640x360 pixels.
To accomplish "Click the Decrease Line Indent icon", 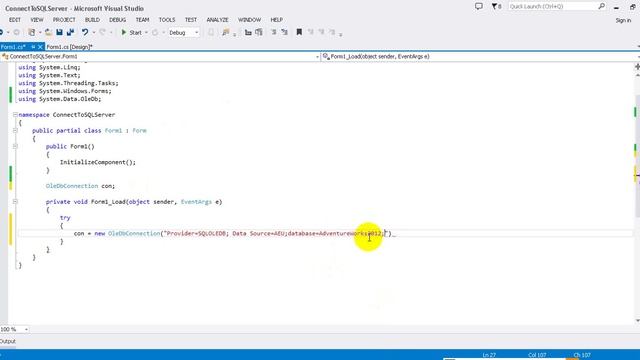I will 248,32.
